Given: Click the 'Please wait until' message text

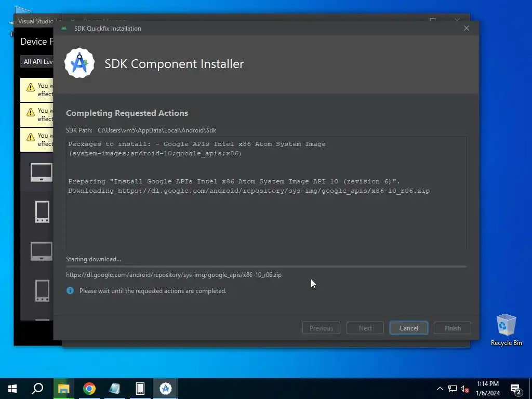Looking at the screenshot, I should click(153, 291).
